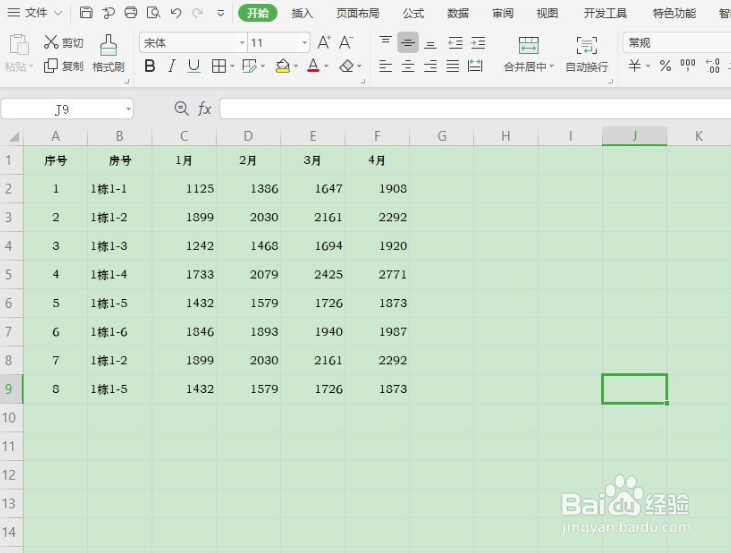The image size is (731, 553).
Task: Click Merge and Center (合并居中)
Action: tap(529, 54)
